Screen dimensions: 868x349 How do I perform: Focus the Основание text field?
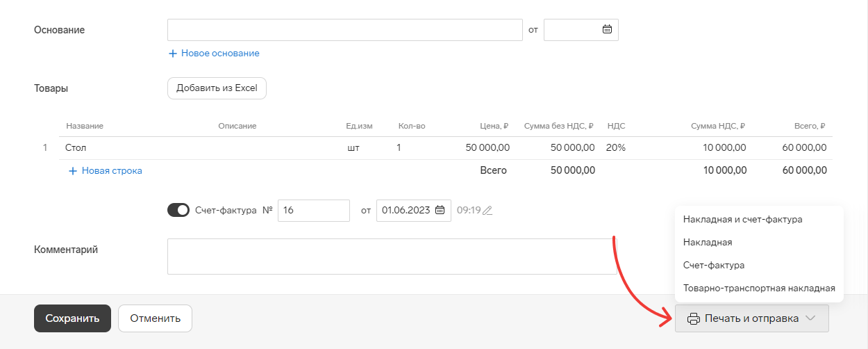tap(345, 30)
